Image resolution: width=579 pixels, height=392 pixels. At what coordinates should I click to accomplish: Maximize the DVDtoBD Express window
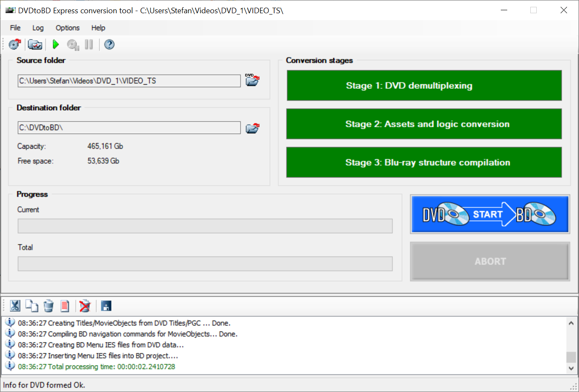click(x=533, y=10)
